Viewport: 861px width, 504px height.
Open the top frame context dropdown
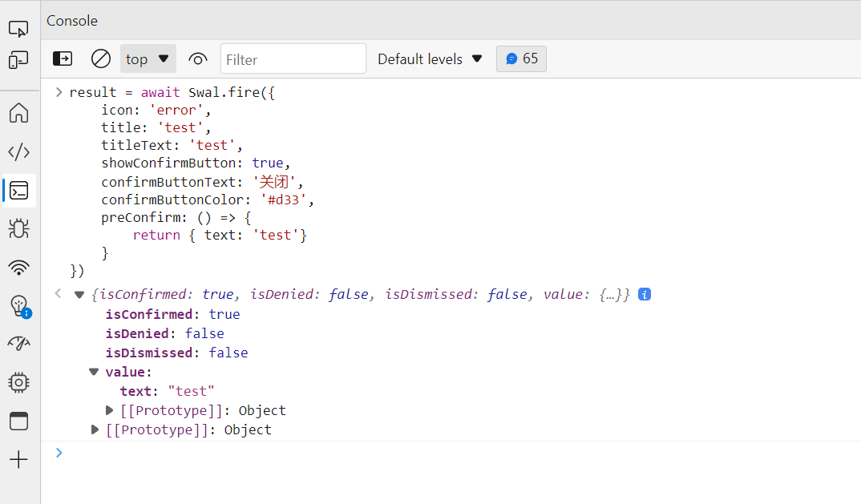(x=148, y=58)
